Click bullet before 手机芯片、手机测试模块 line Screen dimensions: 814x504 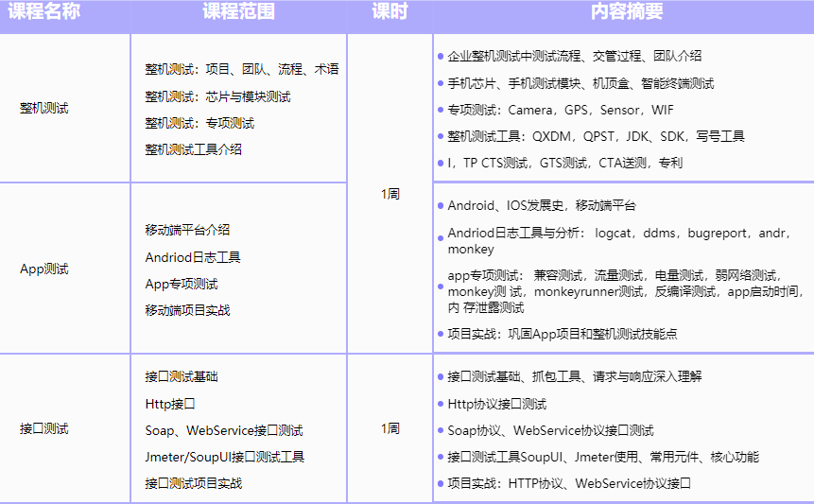click(x=441, y=83)
